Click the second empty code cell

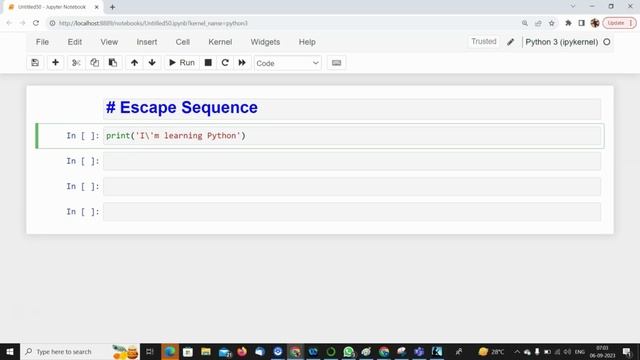pos(352,161)
